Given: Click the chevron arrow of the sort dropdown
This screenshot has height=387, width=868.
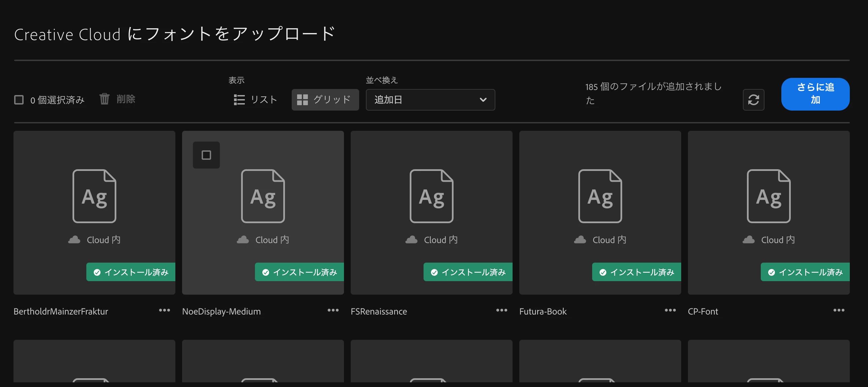Looking at the screenshot, I should (x=483, y=100).
